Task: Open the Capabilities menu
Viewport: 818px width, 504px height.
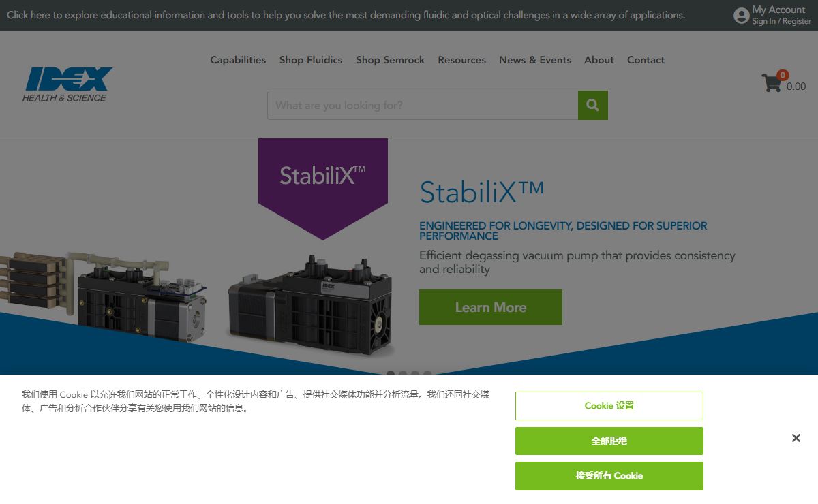Action: (238, 60)
